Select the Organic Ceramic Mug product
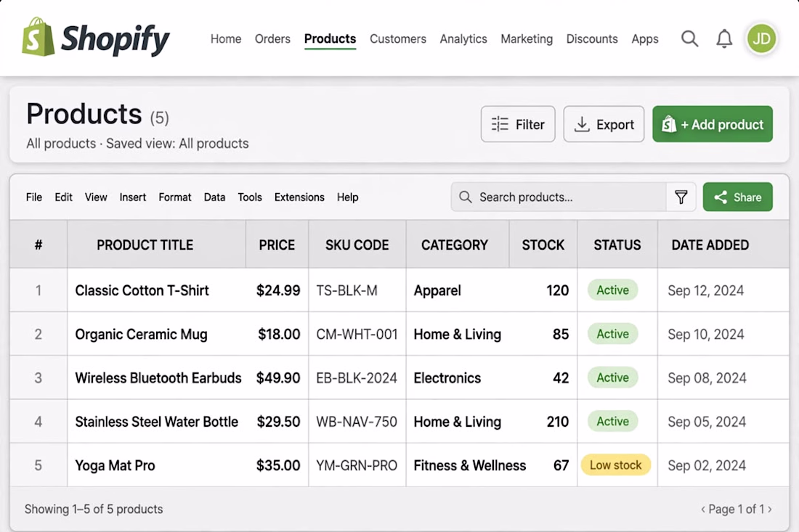Viewport: 799px width, 532px height. click(x=141, y=334)
